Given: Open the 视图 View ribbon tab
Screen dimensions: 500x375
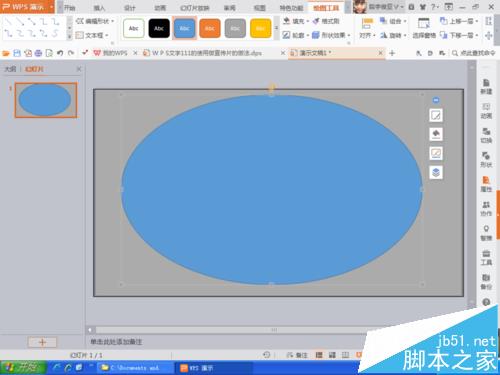Looking at the screenshot, I should [260, 8].
